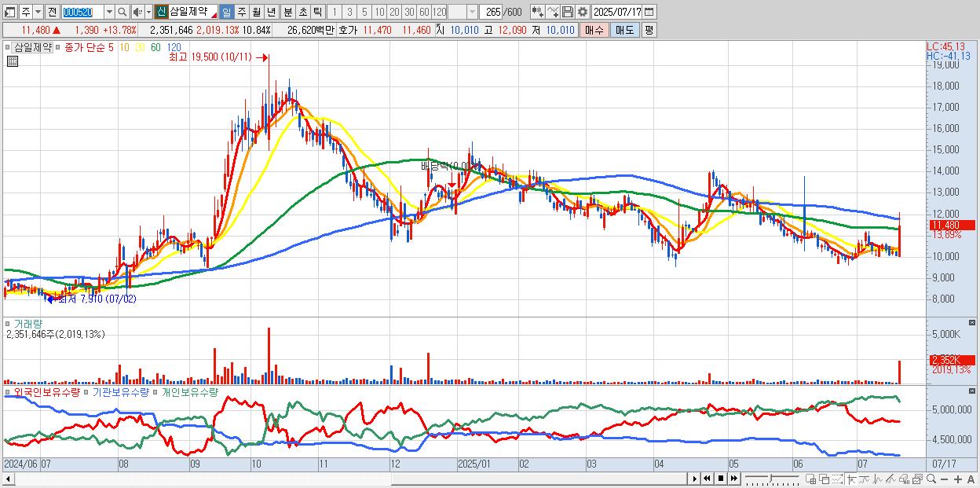Click the zoom magnifier icon at bottom right

pos(931,479)
